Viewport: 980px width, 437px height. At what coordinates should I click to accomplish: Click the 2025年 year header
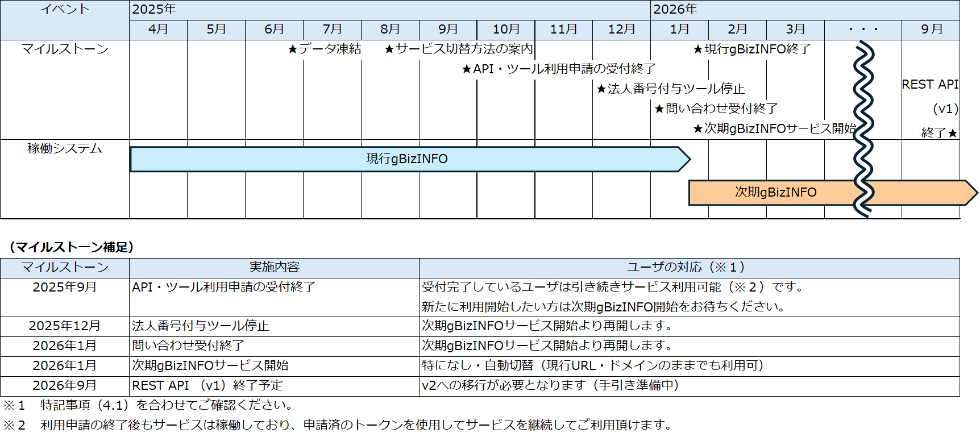coord(390,10)
